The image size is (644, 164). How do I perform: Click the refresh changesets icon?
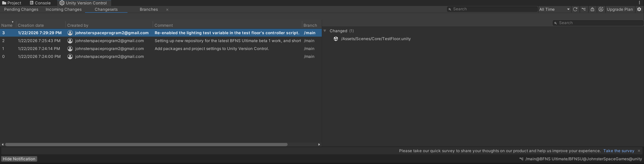coord(575,9)
